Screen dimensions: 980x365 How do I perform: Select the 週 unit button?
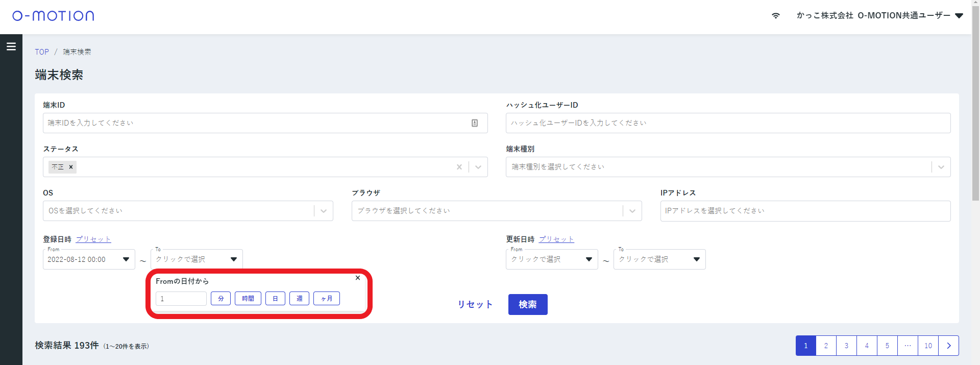click(299, 299)
